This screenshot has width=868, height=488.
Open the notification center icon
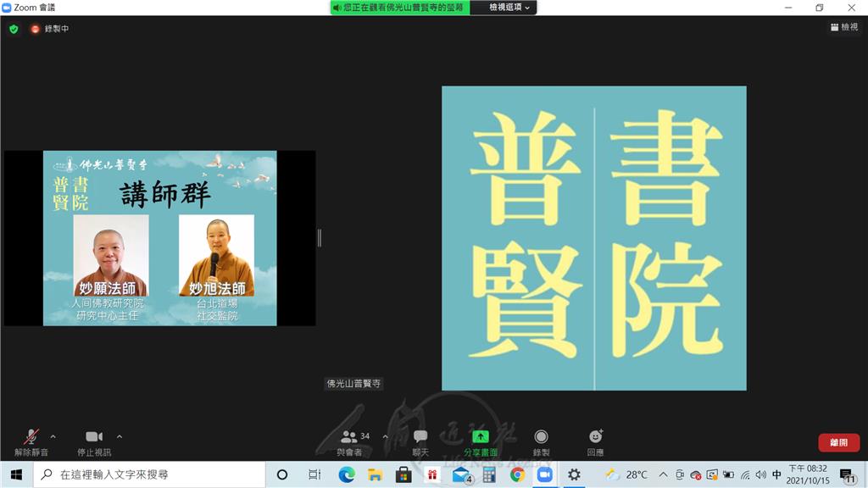coord(847,474)
